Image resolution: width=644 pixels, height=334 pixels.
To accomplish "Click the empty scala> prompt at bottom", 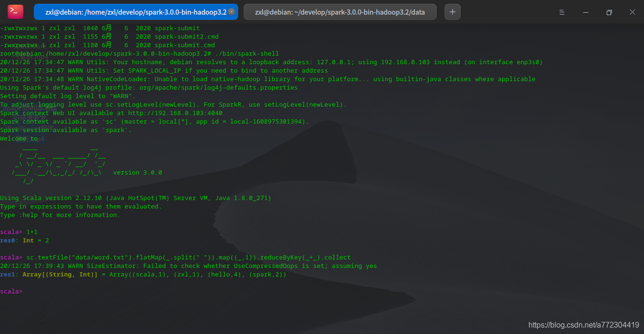I will pos(11,292).
